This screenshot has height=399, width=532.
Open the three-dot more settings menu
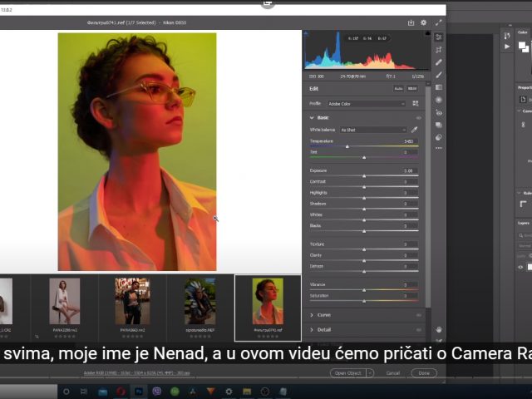tap(439, 148)
